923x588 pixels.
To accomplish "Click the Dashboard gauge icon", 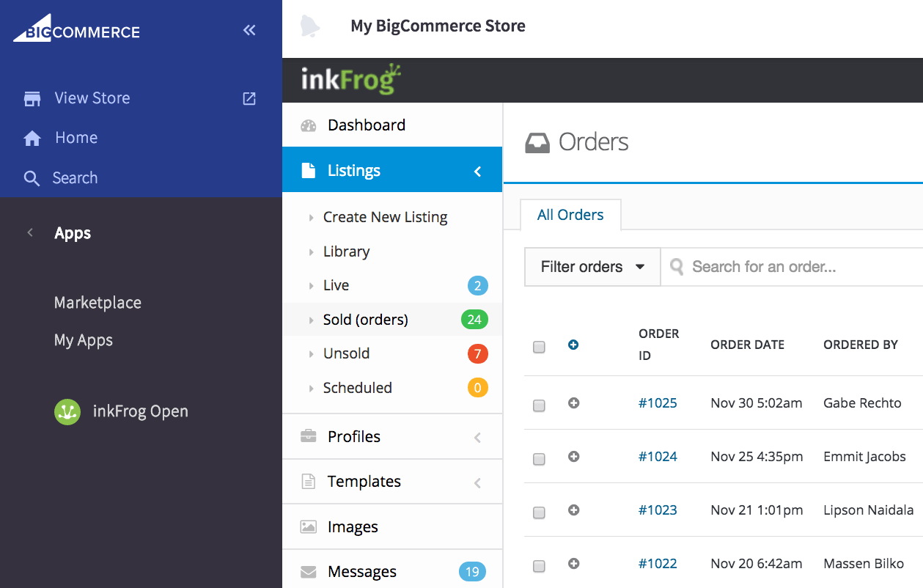I will pos(309,125).
